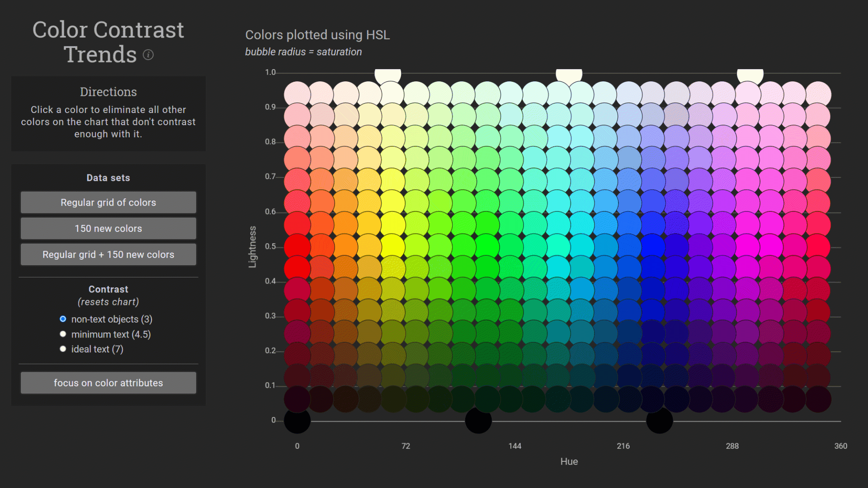Select the non-text objects (3) contrast option

(63, 319)
